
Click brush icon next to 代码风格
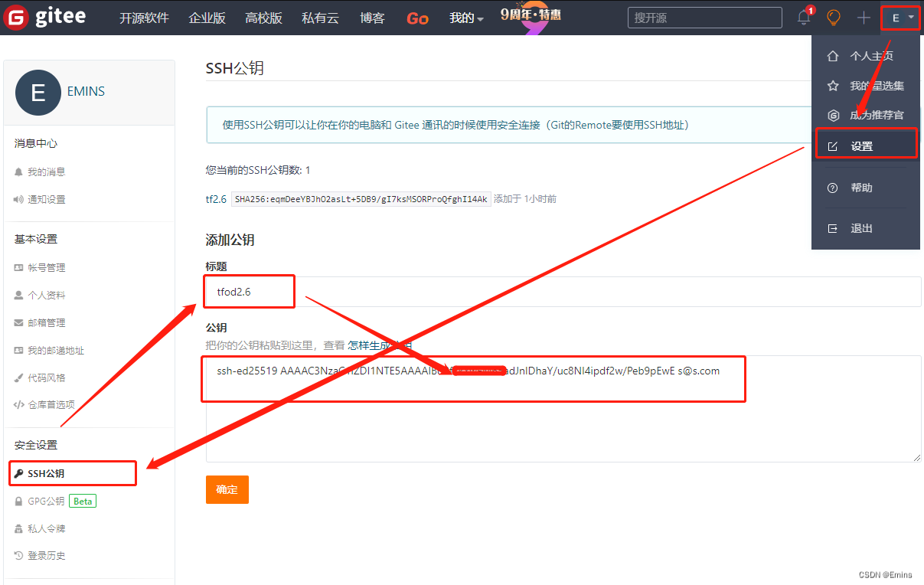(x=19, y=377)
